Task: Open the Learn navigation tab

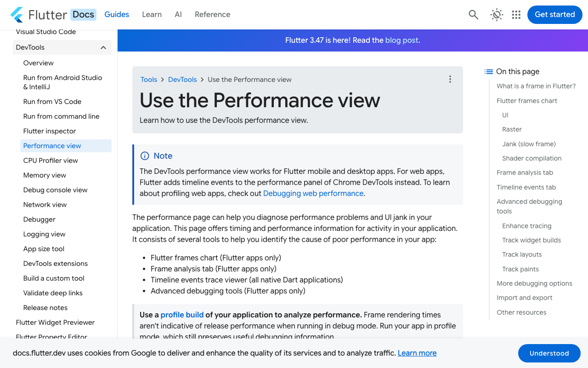Action: (152, 15)
